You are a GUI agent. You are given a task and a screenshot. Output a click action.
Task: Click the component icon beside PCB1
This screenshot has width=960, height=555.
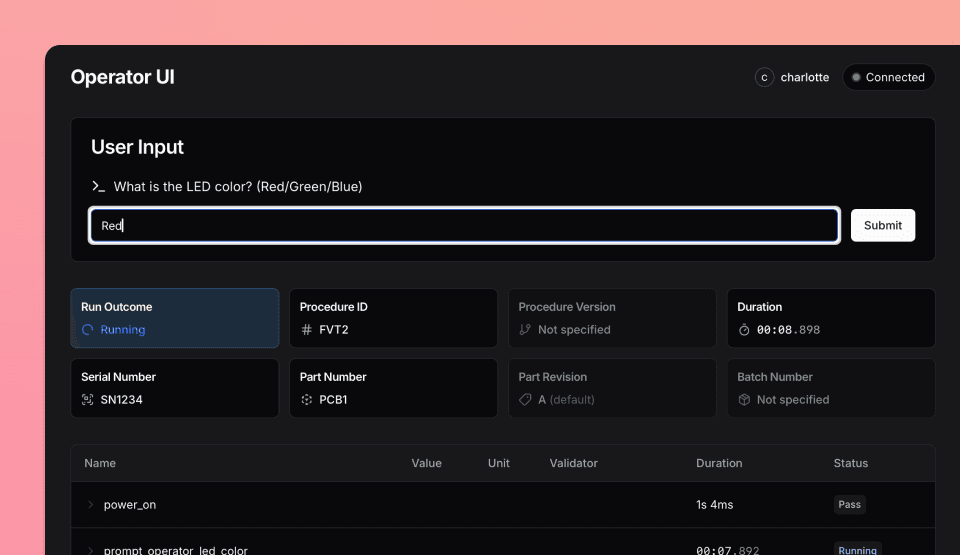(307, 399)
